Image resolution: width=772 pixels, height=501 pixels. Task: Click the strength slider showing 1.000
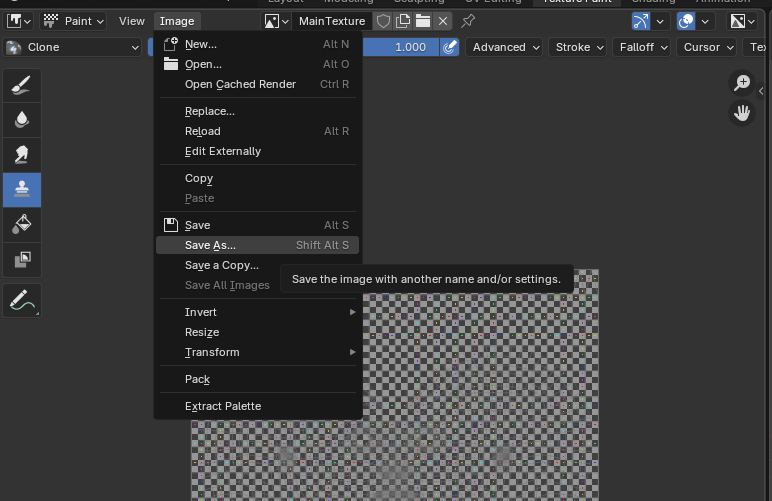pos(401,47)
